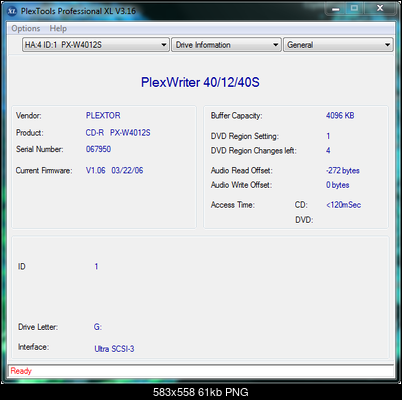Click the Vendor: label
The height and width of the screenshot is (400, 402).
(29, 115)
